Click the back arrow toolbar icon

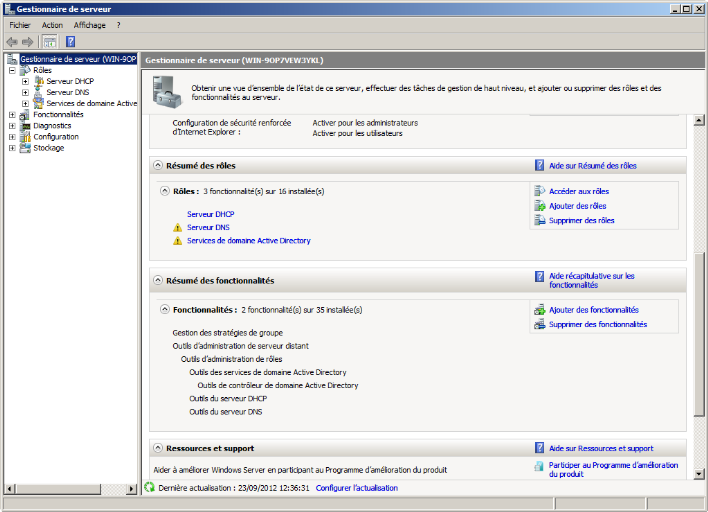11,41
